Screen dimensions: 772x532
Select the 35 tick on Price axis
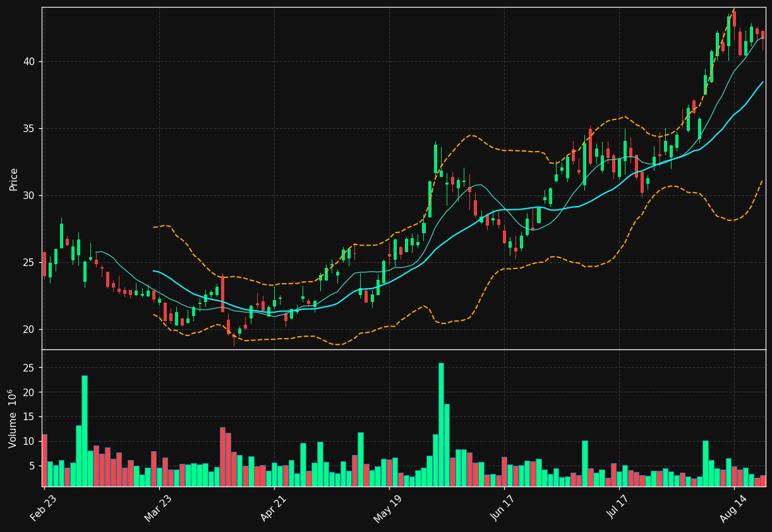pos(30,128)
